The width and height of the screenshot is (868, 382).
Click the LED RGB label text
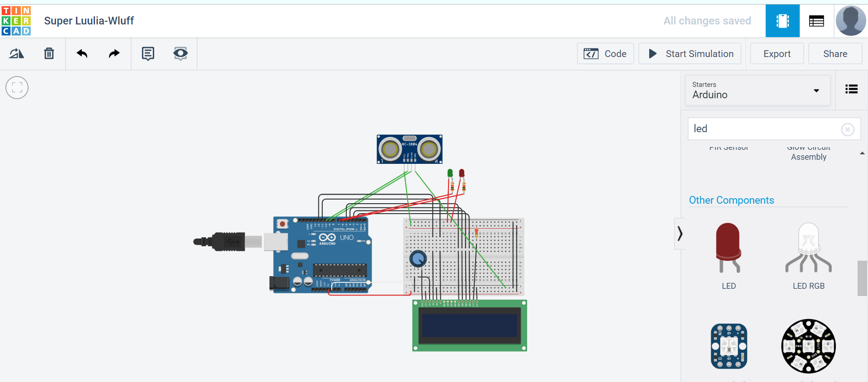[808, 286]
